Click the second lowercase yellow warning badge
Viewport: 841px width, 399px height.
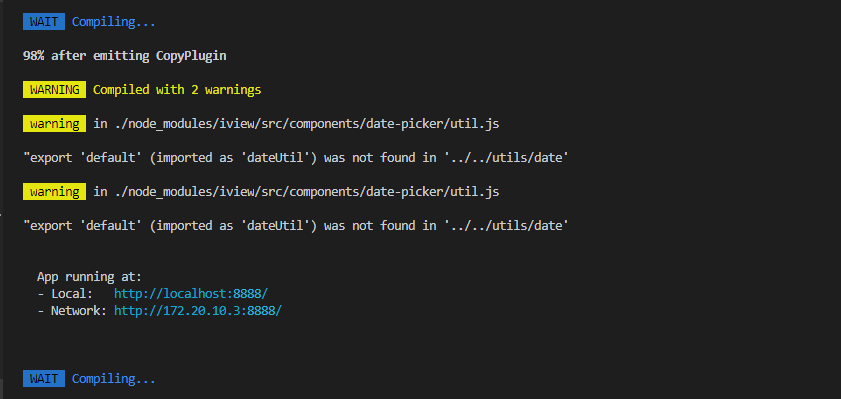click(x=54, y=191)
